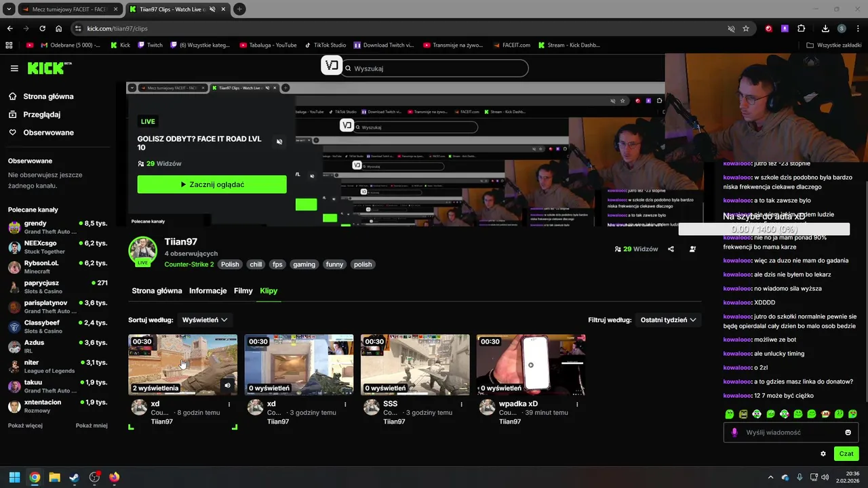Share the Tiian97 channel via share icon

point(671,249)
